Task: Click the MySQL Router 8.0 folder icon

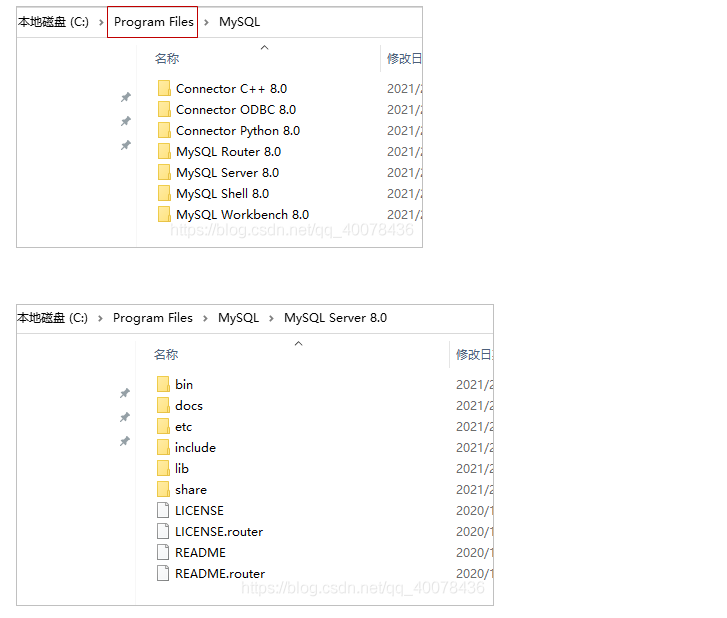Action: (x=164, y=151)
